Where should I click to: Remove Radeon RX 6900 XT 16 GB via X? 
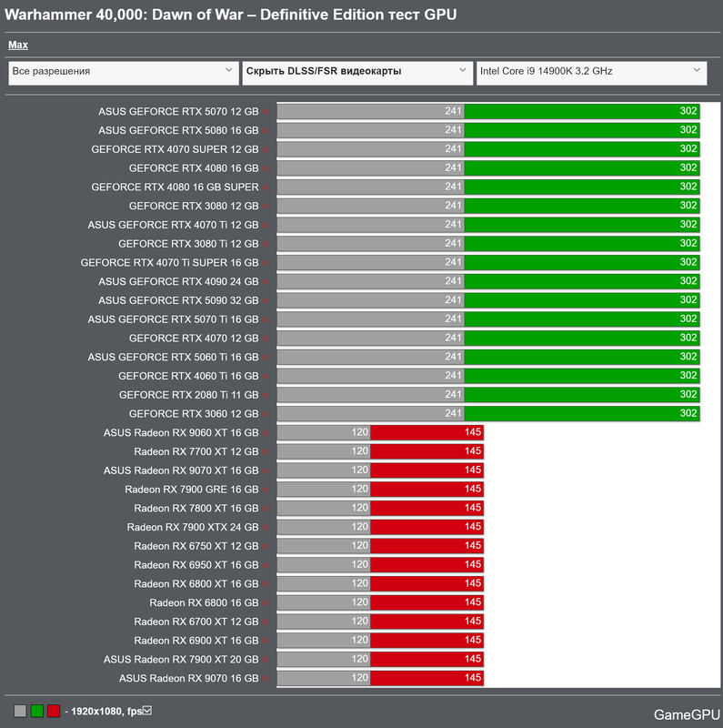click(265, 642)
